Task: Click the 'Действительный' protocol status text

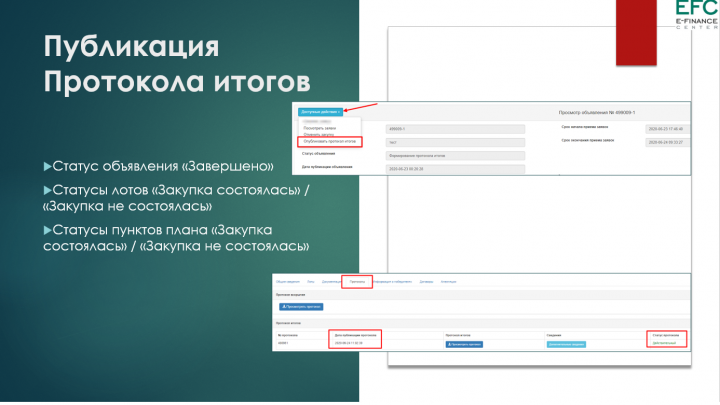Action: pyautogui.click(x=664, y=343)
